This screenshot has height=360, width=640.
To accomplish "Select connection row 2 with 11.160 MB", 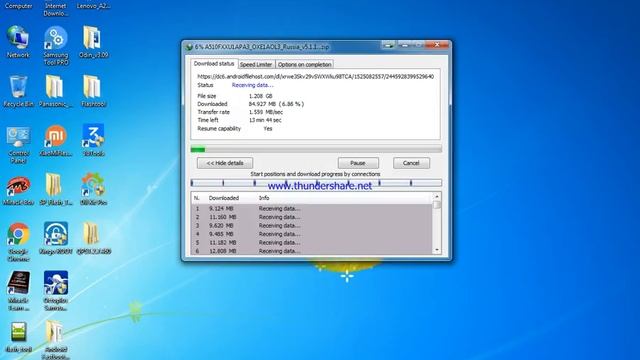I will click(312, 217).
